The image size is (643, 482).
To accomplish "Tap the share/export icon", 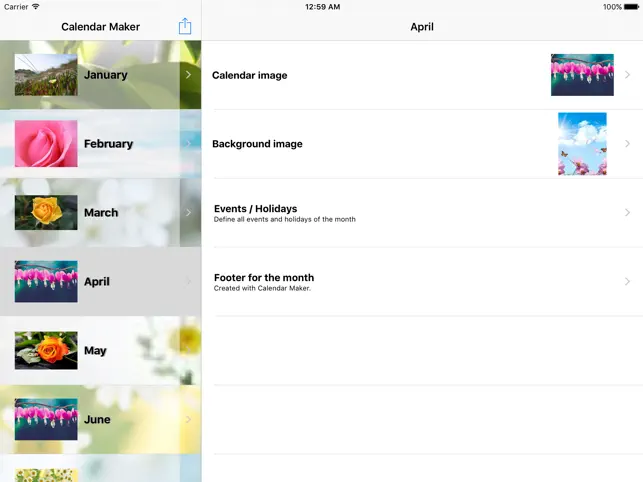I will [x=185, y=26].
